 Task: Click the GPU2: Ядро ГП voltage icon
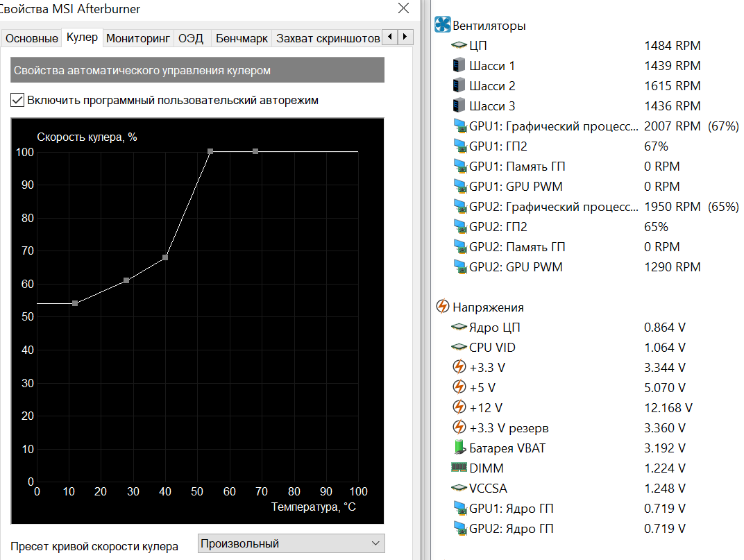point(460,528)
